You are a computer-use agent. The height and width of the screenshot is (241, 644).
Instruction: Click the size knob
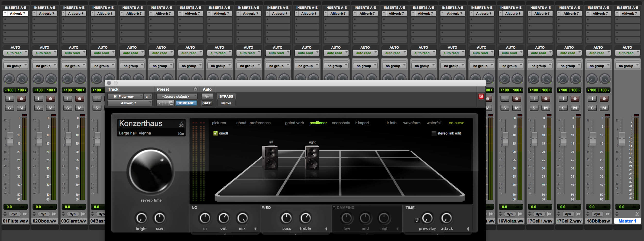click(x=159, y=218)
